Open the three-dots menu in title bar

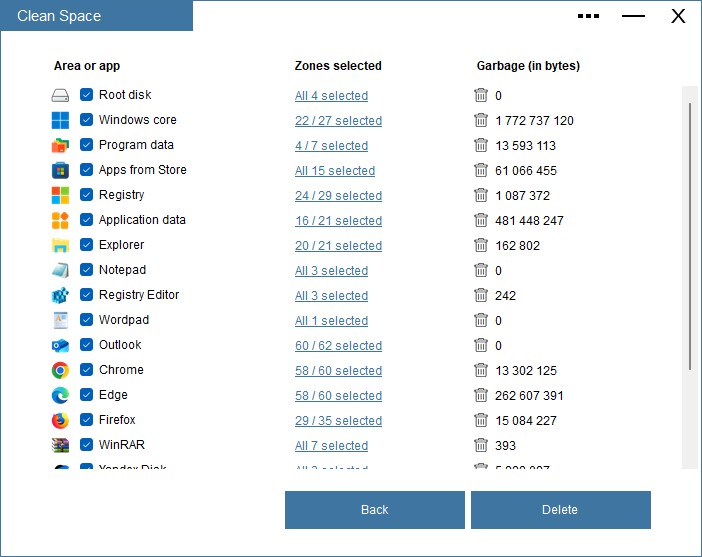[589, 16]
